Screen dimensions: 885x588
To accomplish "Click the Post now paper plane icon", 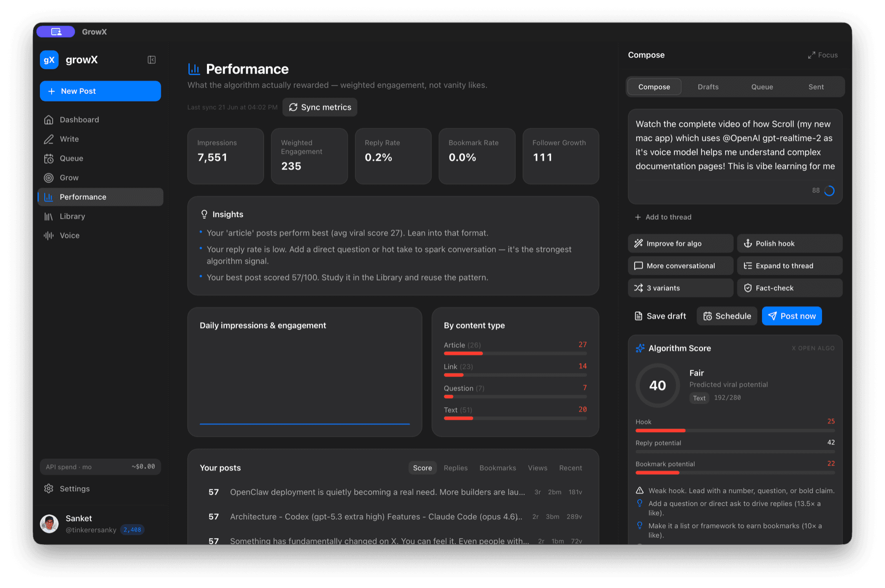I will (x=772, y=316).
